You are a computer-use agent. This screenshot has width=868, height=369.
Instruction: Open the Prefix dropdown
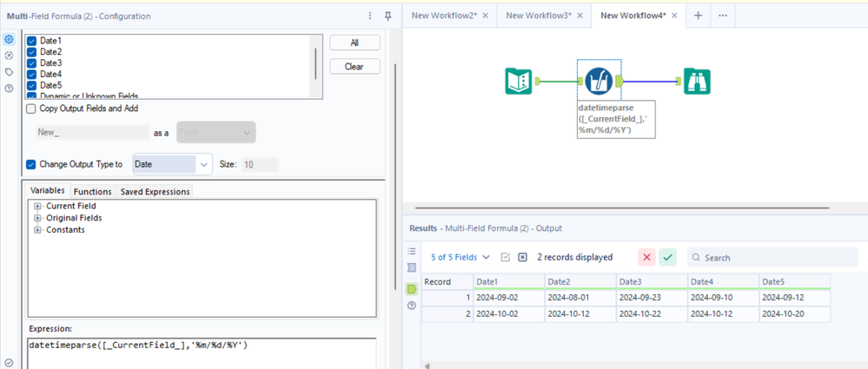(x=215, y=133)
